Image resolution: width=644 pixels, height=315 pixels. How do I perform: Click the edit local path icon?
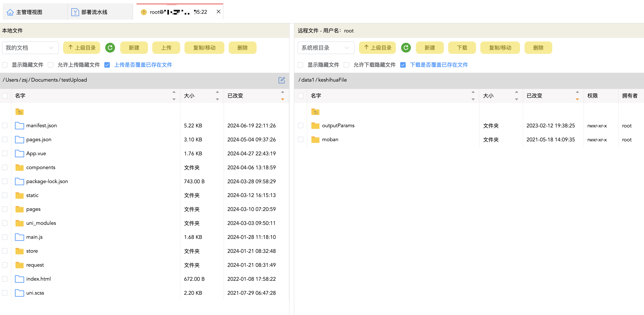(x=282, y=80)
